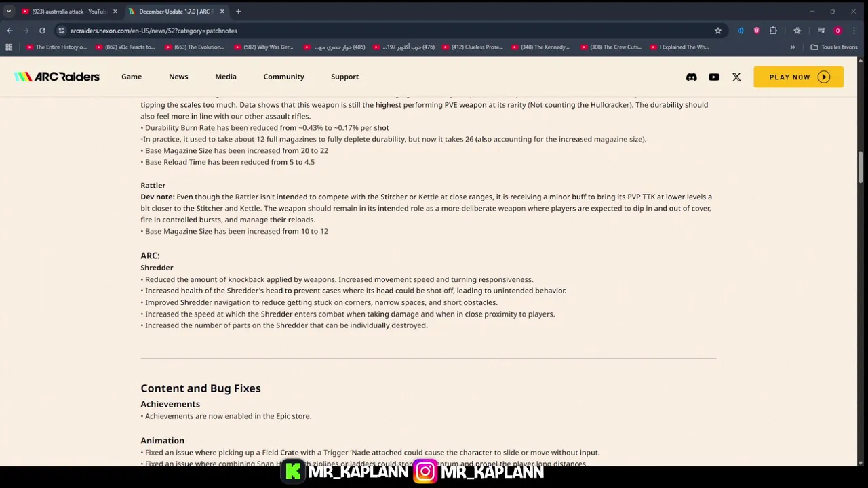Click the page vertical scrollbar thumb
This screenshot has height=488, width=868.
click(x=861, y=167)
